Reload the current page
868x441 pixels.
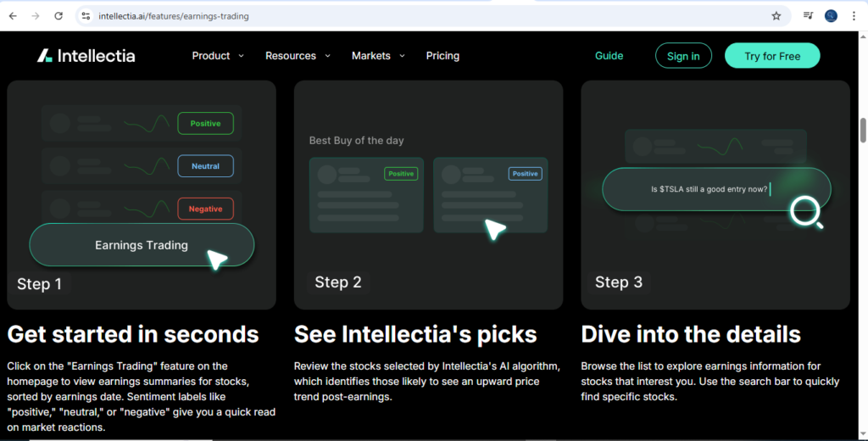tap(58, 16)
